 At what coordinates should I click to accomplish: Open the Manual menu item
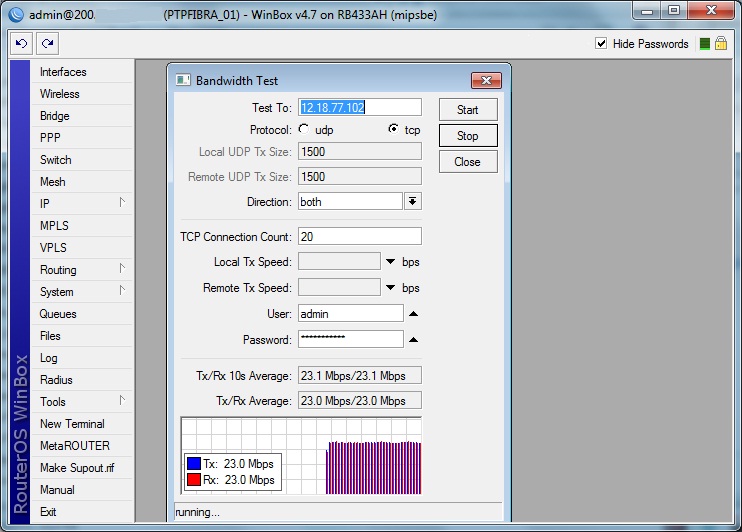(81, 490)
